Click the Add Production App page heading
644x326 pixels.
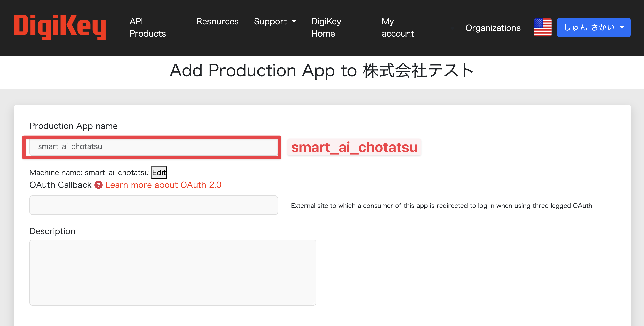(321, 71)
